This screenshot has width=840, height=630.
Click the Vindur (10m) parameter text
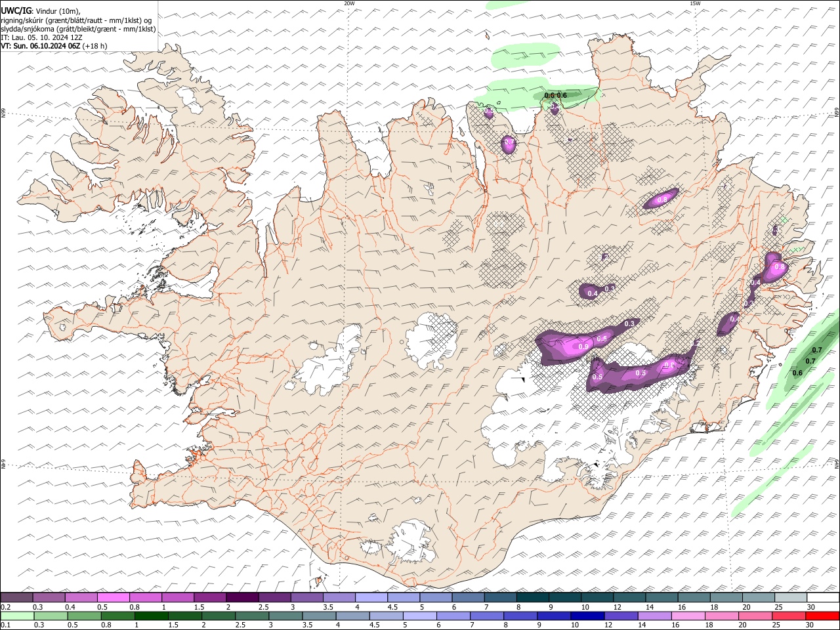point(58,11)
